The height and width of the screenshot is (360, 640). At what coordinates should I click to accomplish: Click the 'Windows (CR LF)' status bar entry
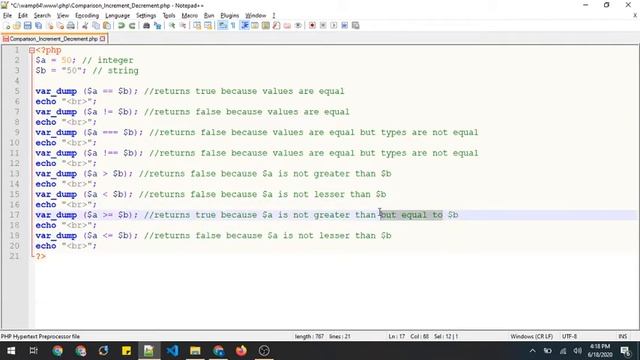click(531, 336)
